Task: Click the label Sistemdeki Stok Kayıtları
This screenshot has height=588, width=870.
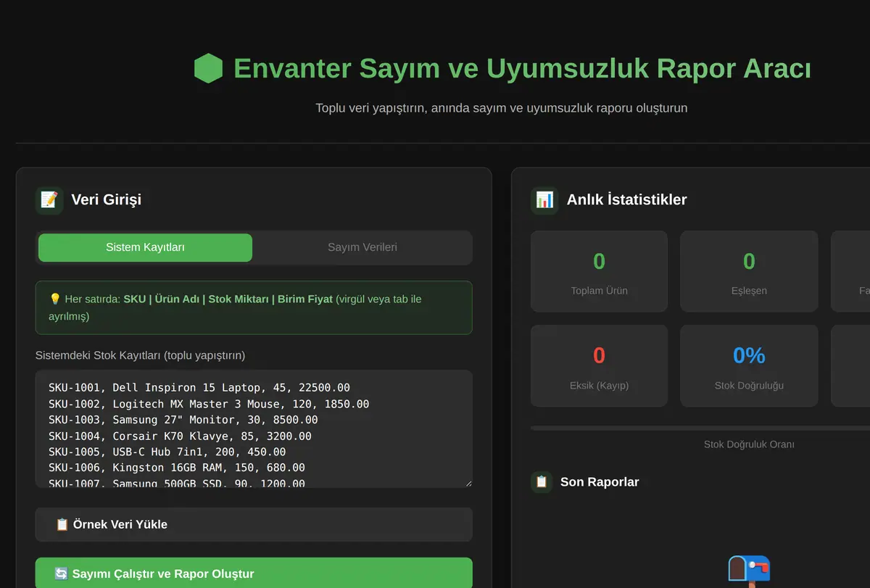Action: pos(141,355)
